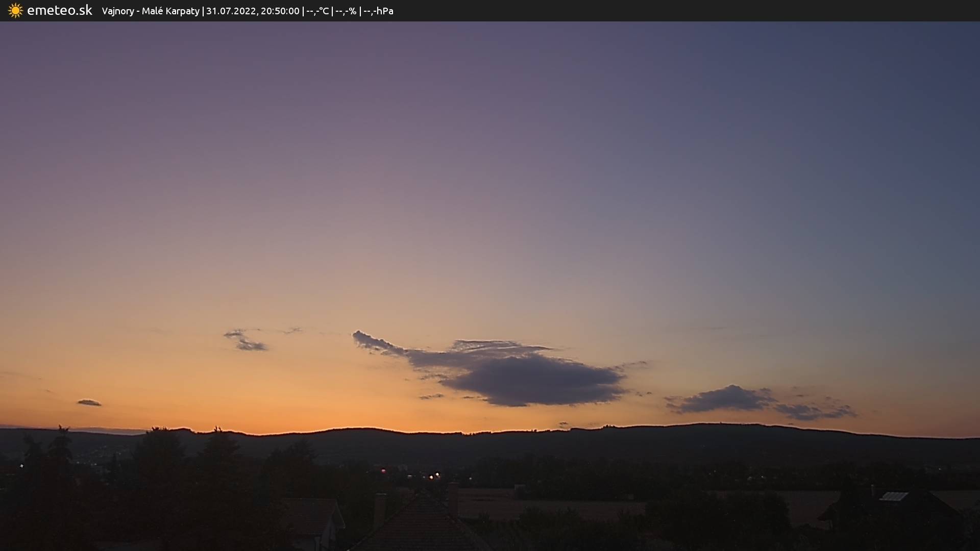Click the single light at far left

(21, 466)
